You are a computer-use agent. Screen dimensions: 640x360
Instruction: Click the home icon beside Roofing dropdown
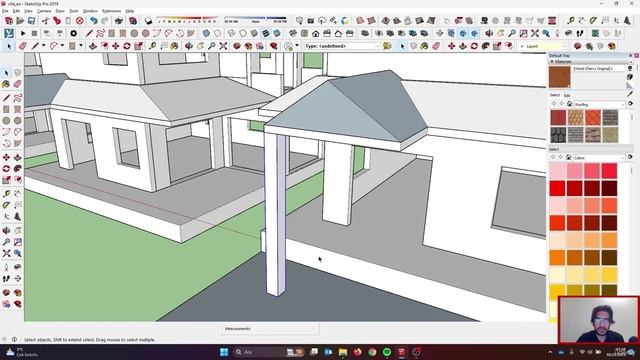click(569, 104)
